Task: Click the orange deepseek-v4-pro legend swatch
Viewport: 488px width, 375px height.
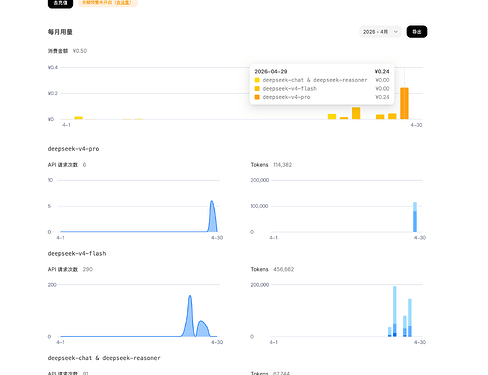Action: [257, 97]
